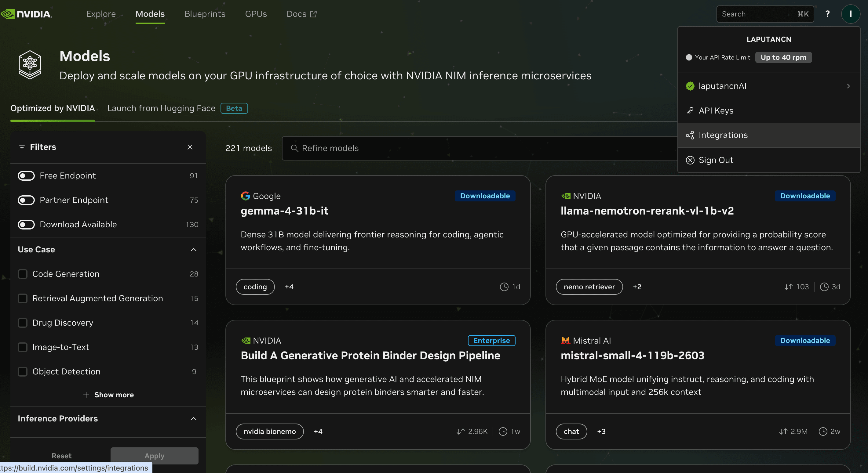Disable the Download Available toggle
This screenshot has height=473, width=868.
pos(26,224)
